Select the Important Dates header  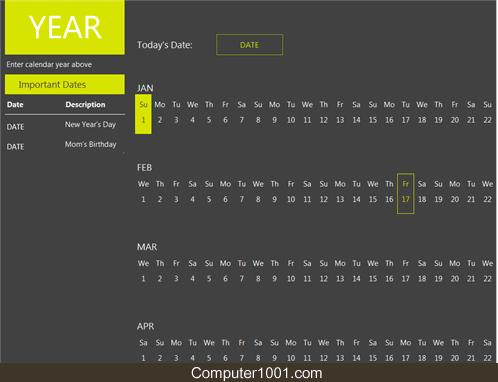(65, 84)
